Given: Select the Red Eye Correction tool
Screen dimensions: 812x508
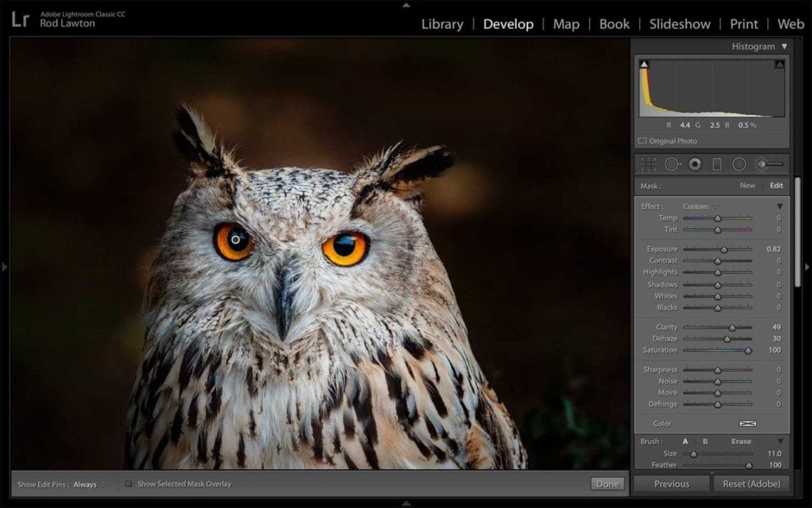Looking at the screenshot, I should pyautogui.click(x=695, y=164).
